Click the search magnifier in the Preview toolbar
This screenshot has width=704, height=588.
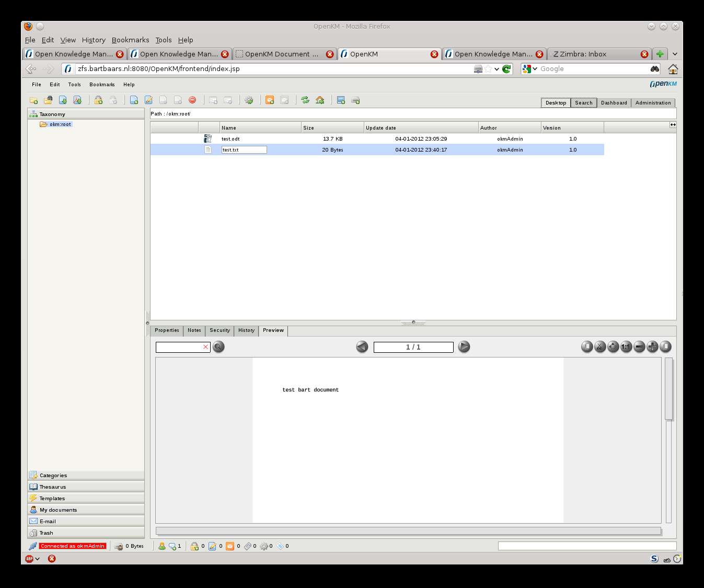[218, 347]
